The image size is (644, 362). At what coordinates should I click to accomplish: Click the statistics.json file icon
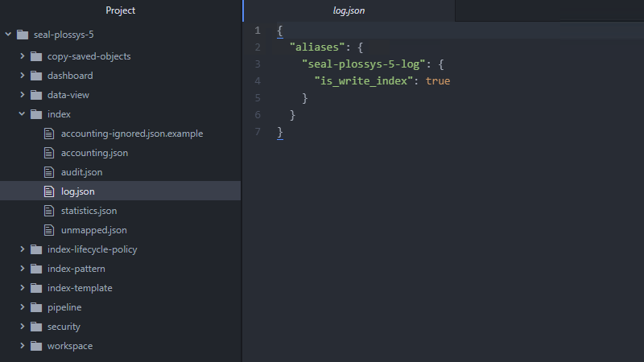click(49, 211)
